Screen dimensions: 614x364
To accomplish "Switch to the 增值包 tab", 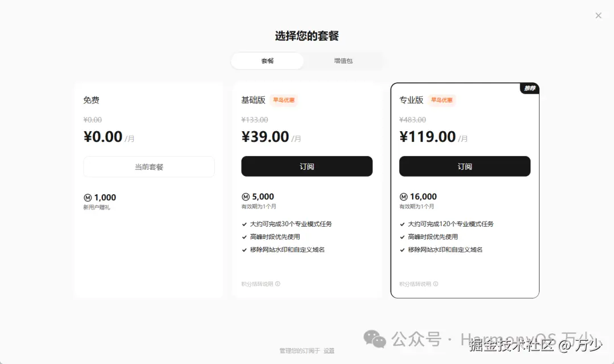I will click(x=343, y=61).
